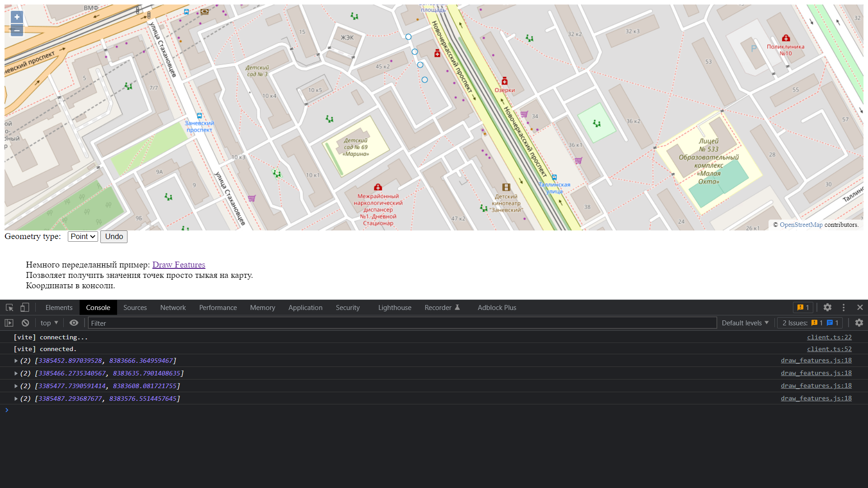Image resolution: width=868 pixels, height=488 pixels.
Task: Open DevTools settings gear in tab bar
Action: (x=827, y=307)
